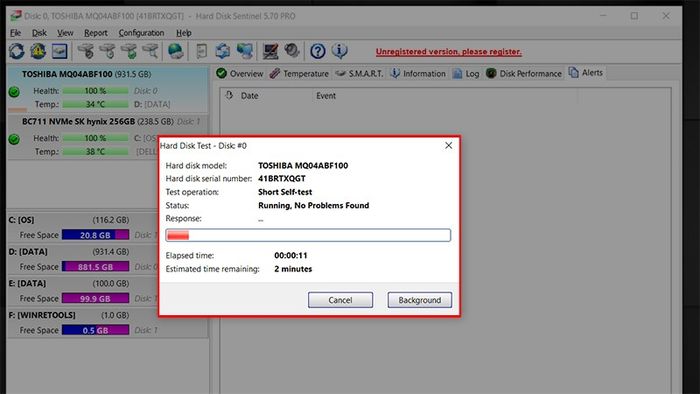Open the Configuration menu
Screen dimensions: 700x394
click(x=141, y=33)
